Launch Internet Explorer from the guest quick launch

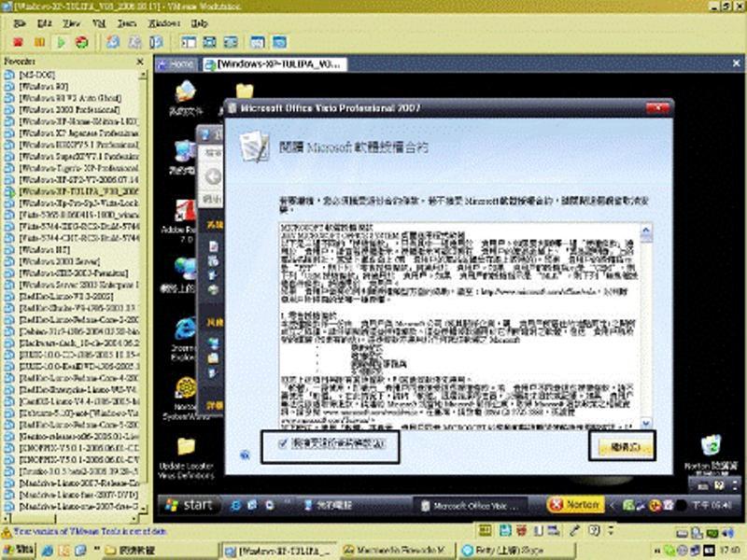coord(235,506)
